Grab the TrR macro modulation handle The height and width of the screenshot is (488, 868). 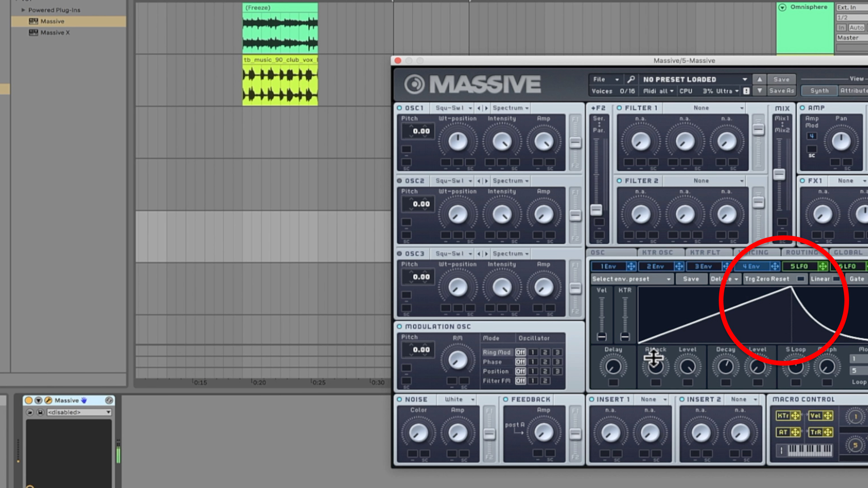click(x=828, y=432)
